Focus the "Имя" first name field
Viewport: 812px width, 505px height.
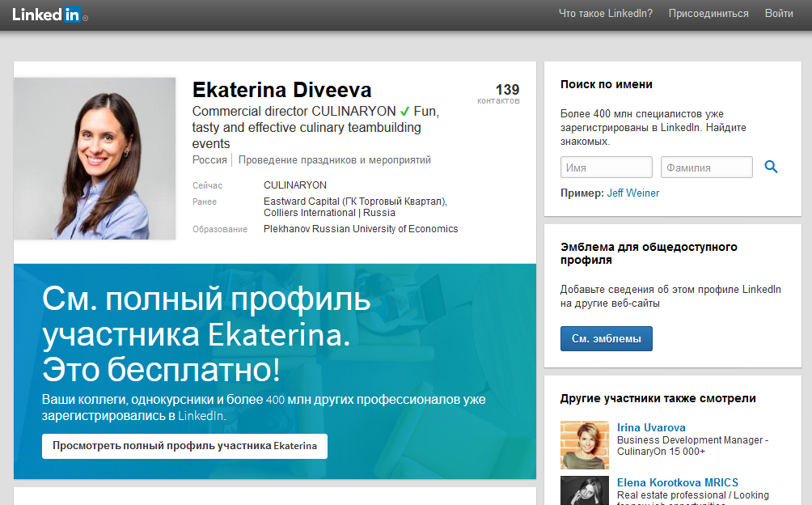coord(606,168)
